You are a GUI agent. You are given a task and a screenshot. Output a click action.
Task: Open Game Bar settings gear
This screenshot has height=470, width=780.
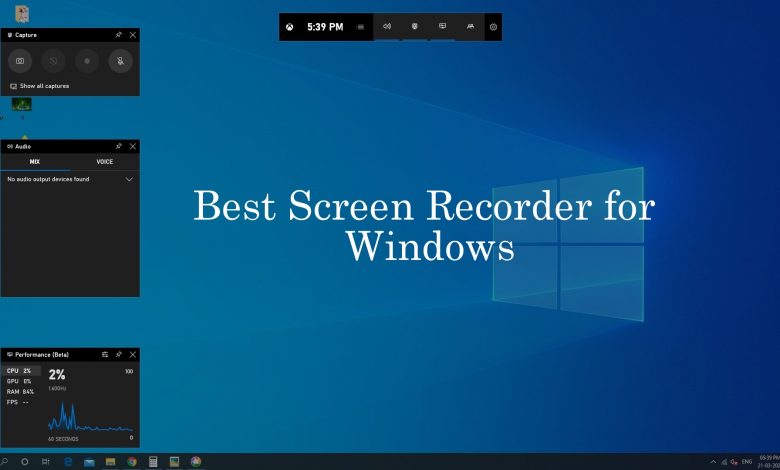click(x=493, y=27)
